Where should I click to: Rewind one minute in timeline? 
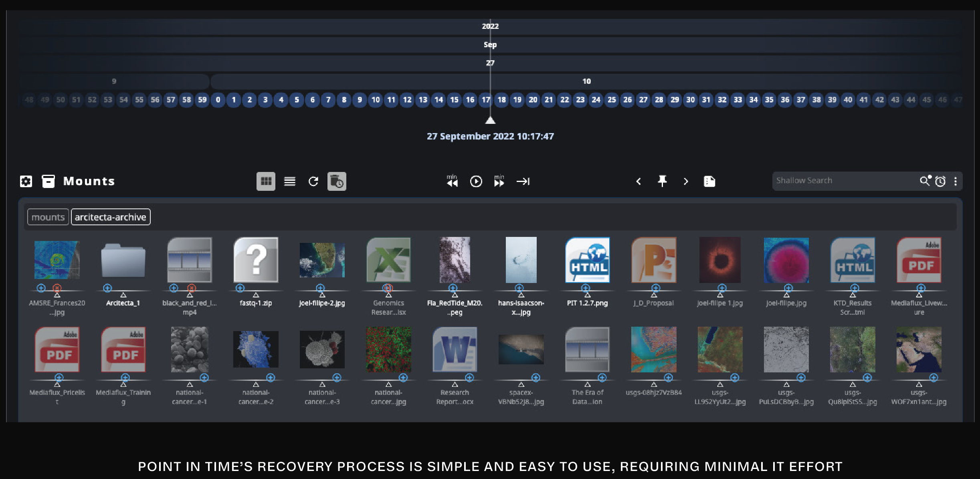(x=452, y=181)
